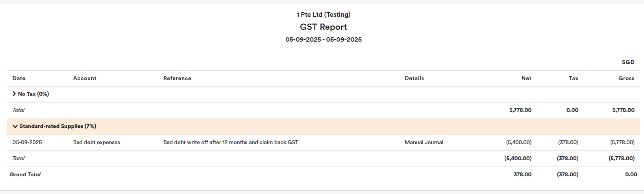Collapse the Standard-rated Supplies (7%) chevron

(15, 126)
